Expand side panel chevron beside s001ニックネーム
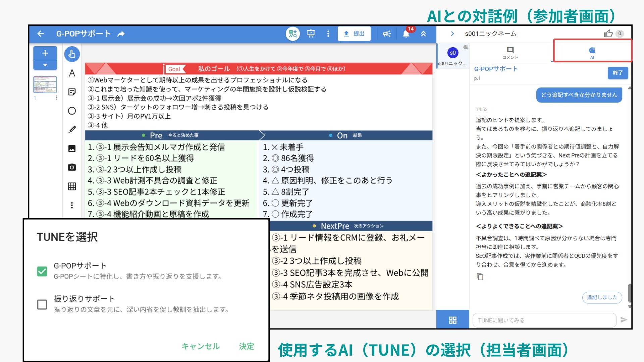The width and height of the screenshot is (644, 362). [452, 34]
